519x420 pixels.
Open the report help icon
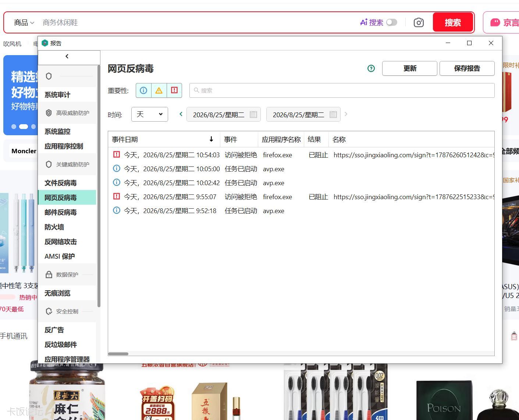click(x=371, y=68)
